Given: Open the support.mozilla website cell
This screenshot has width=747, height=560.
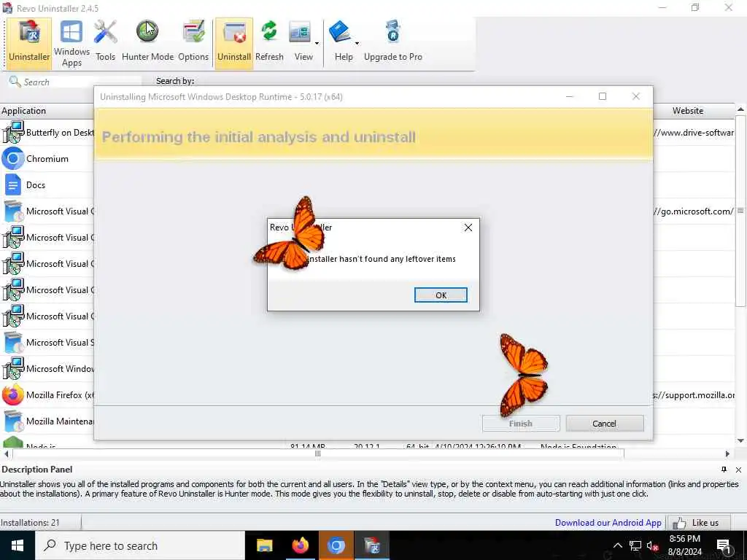Looking at the screenshot, I should [694, 394].
